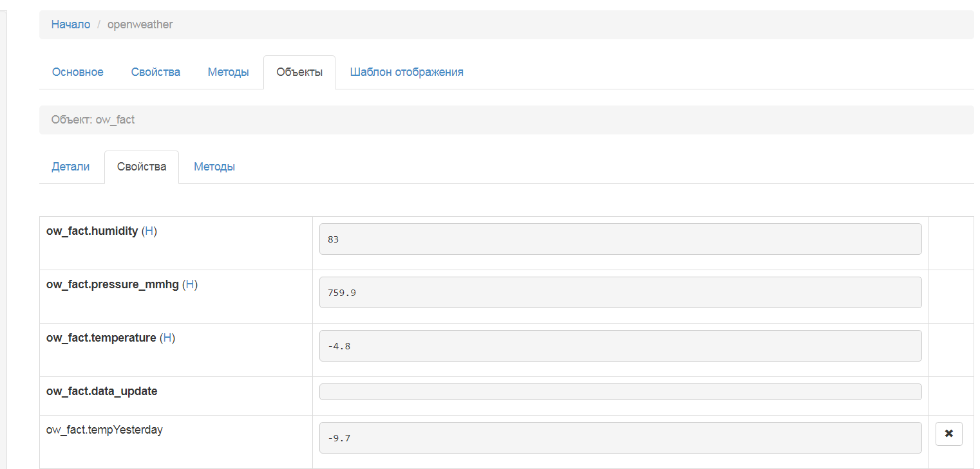Switch to the Основное tab
The image size is (980, 469).
click(78, 72)
